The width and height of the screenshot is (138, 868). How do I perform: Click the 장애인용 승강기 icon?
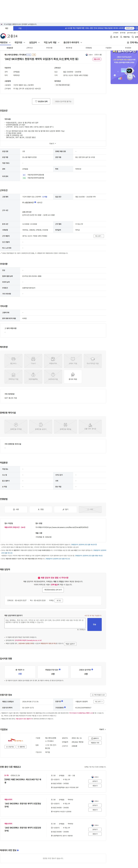point(41,427)
